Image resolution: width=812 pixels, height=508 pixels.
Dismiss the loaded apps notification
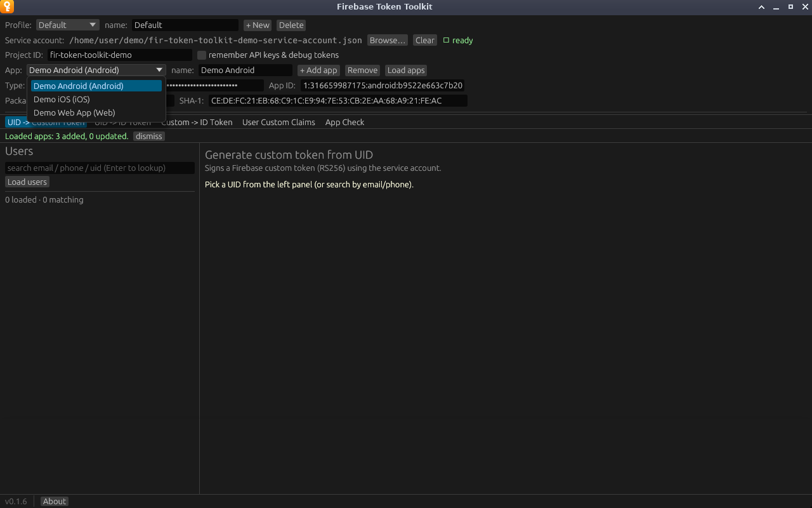pyautogui.click(x=149, y=137)
